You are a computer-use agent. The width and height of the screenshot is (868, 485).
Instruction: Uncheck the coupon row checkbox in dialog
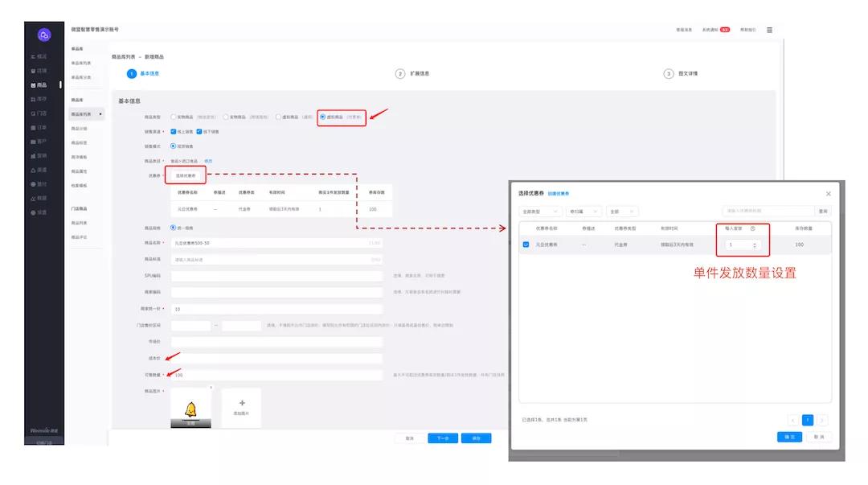point(526,245)
